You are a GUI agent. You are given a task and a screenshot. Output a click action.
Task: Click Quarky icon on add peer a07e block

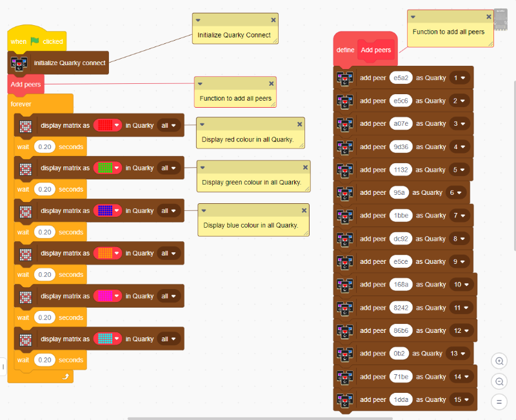tap(345, 124)
